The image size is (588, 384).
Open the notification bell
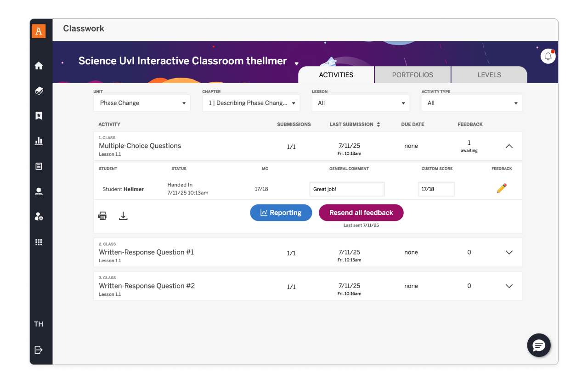[548, 56]
